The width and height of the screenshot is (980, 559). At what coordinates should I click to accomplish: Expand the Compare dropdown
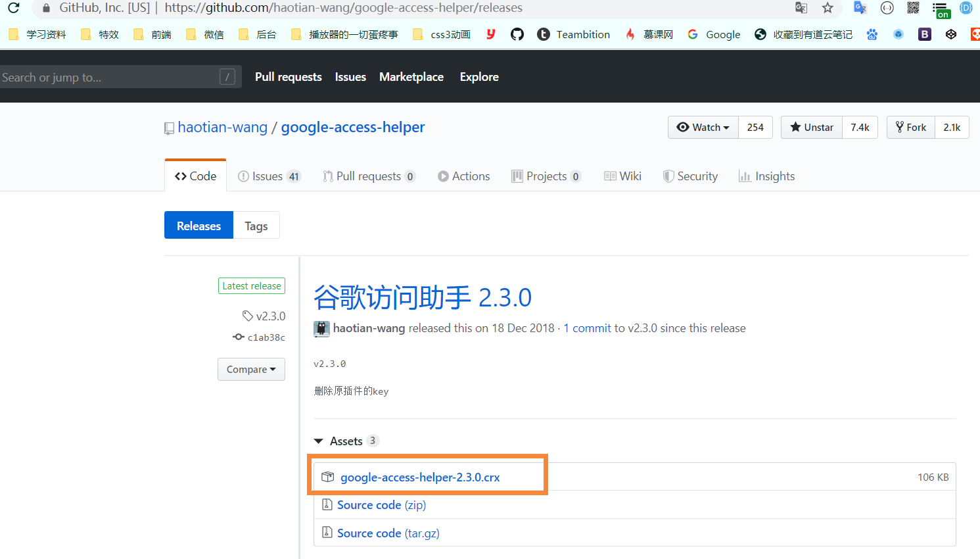(x=251, y=370)
